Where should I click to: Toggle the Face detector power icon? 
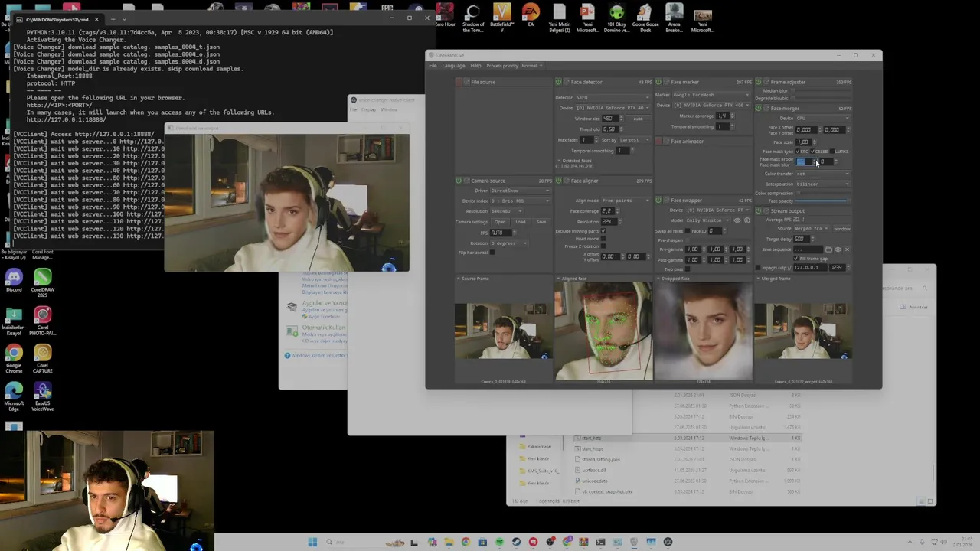558,82
